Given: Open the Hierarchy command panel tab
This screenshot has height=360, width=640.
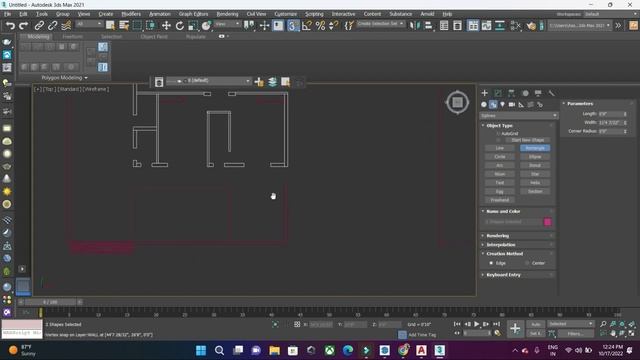Looking at the screenshot, I should click(511, 93).
